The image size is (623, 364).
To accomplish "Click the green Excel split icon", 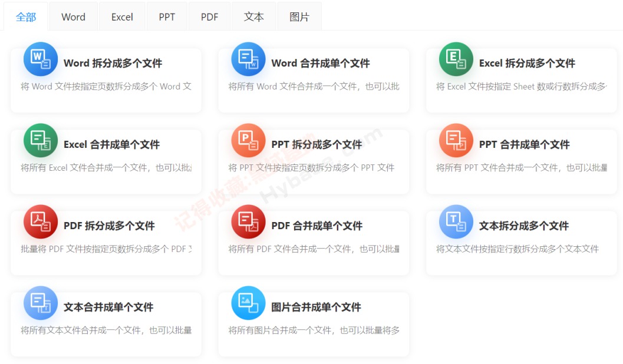I will [x=456, y=59].
